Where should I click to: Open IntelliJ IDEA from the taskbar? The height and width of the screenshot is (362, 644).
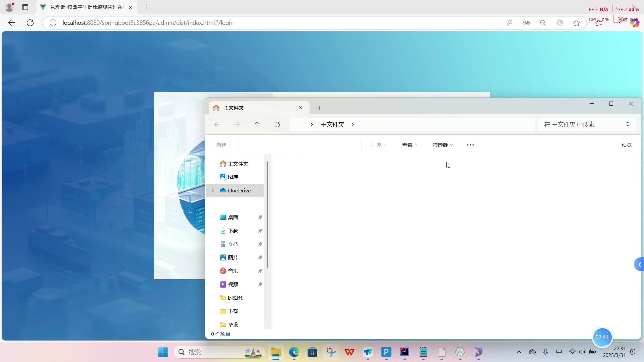pyautogui.click(x=405, y=352)
